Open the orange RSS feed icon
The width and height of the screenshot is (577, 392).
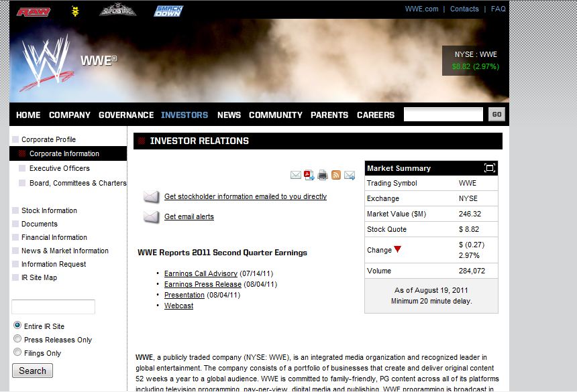[336, 175]
